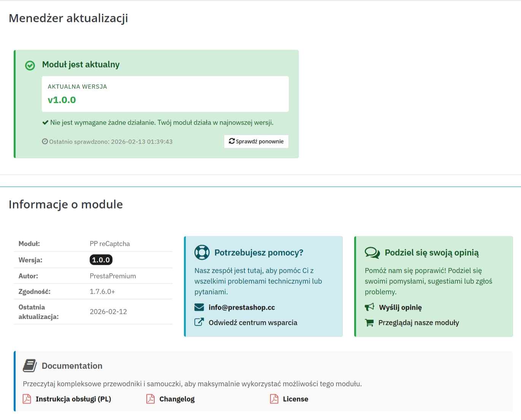Click the PDF icon beside Changelog
This screenshot has height=420, width=521.
tap(150, 399)
